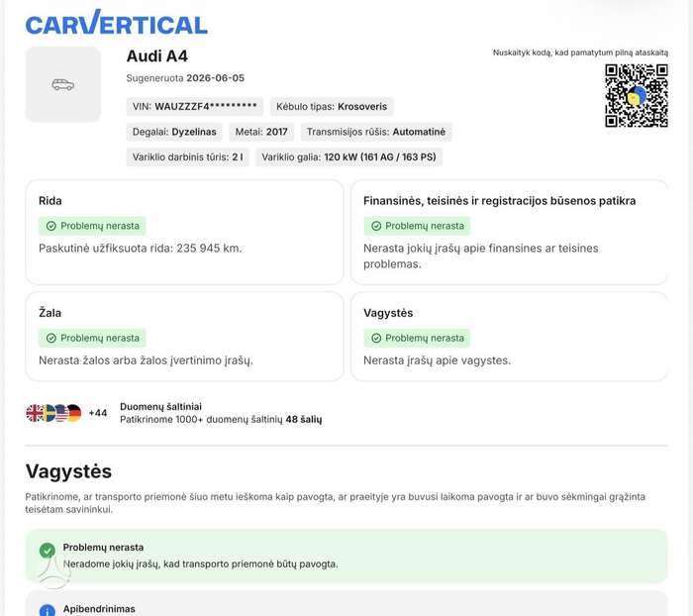Click the Duomenų šaltiniai heading

tap(160, 406)
